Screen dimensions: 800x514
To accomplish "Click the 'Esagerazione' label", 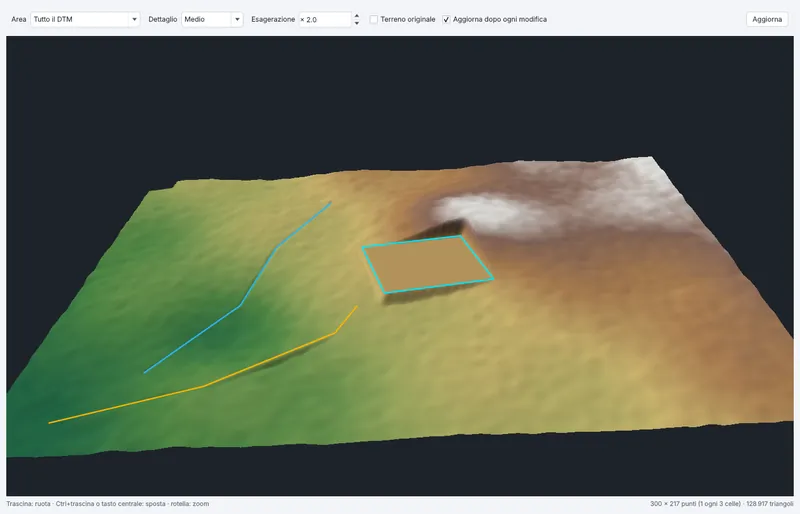I will (273, 19).
